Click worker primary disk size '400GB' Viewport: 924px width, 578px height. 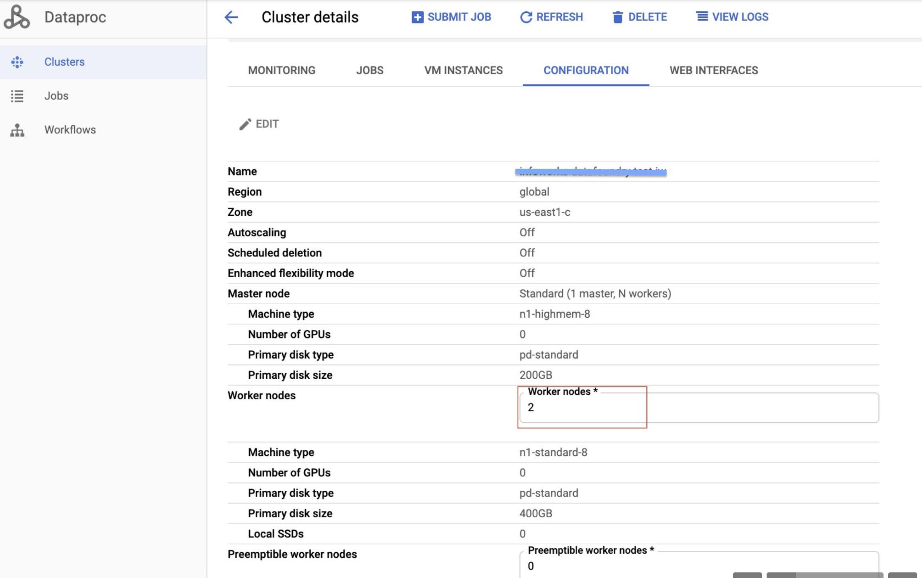pos(536,513)
